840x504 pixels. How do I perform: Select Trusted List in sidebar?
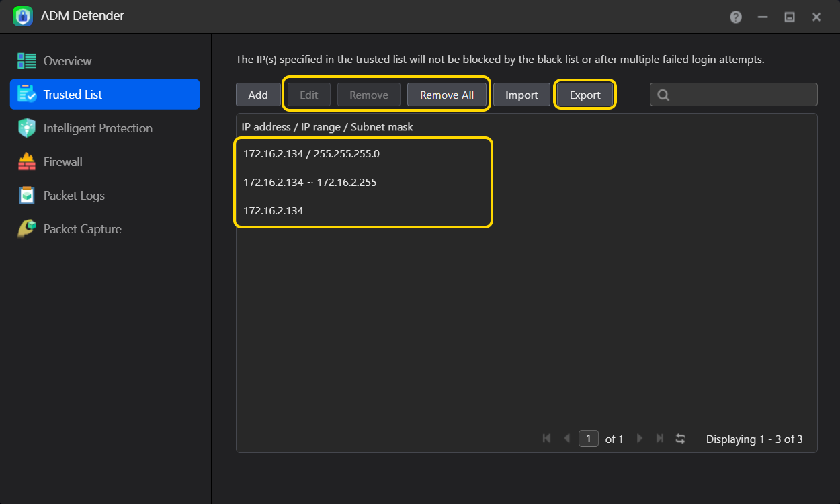(x=105, y=94)
